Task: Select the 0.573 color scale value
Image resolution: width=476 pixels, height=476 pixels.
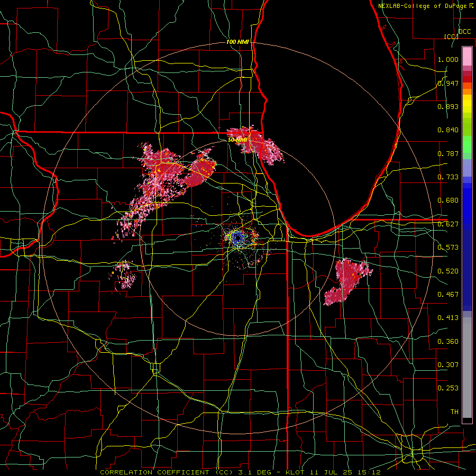Action: (x=448, y=248)
